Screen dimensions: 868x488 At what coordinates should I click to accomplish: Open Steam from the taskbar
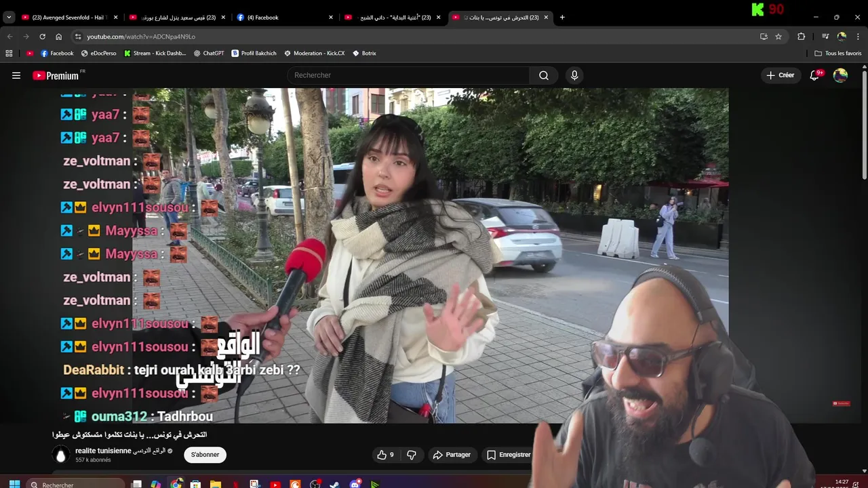click(x=334, y=484)
